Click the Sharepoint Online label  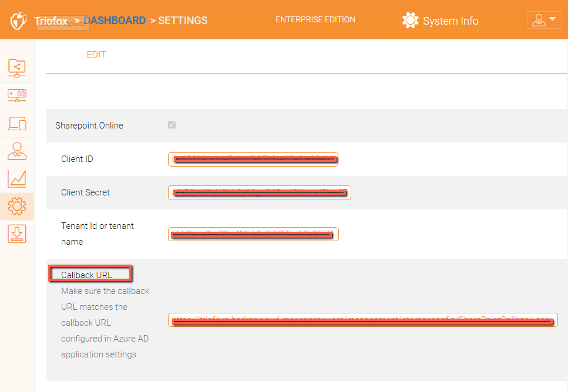(89, 126)
